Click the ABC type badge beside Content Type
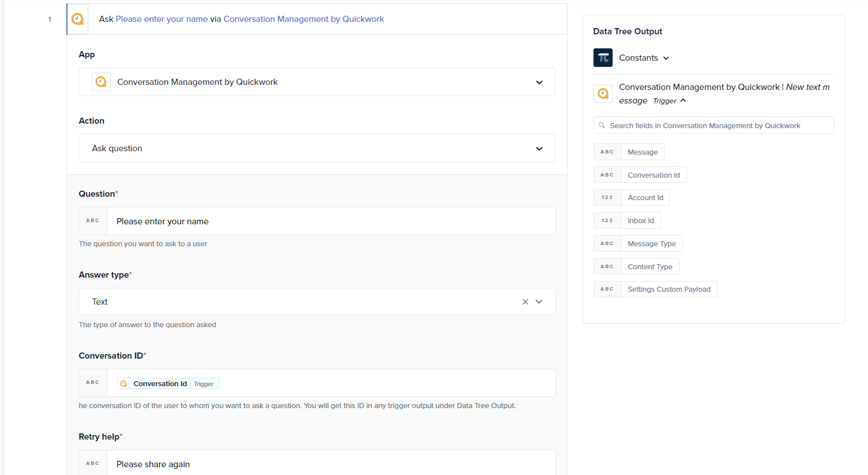 (608, 266)
